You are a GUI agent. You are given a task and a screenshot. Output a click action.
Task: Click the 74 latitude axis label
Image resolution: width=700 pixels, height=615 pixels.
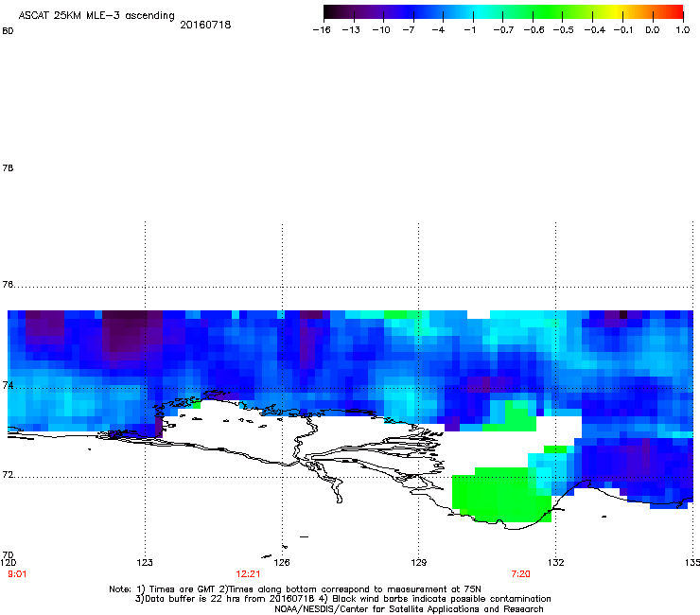[x=8, y=385]
